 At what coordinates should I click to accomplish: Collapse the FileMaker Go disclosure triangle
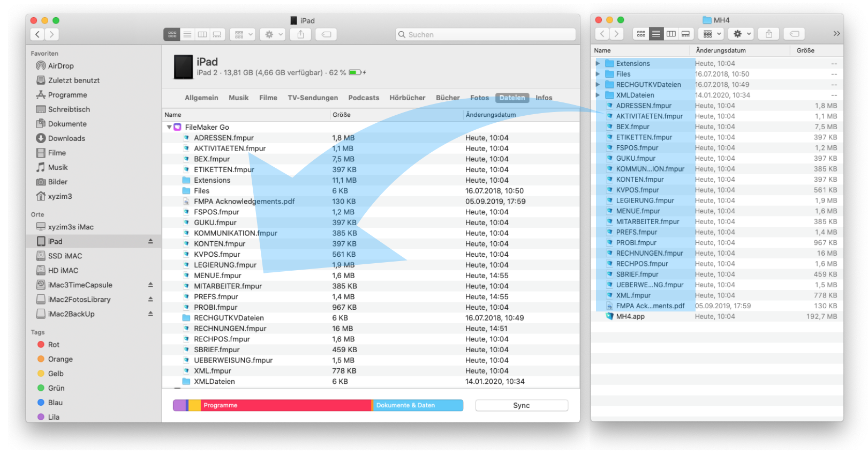[169, 128]
